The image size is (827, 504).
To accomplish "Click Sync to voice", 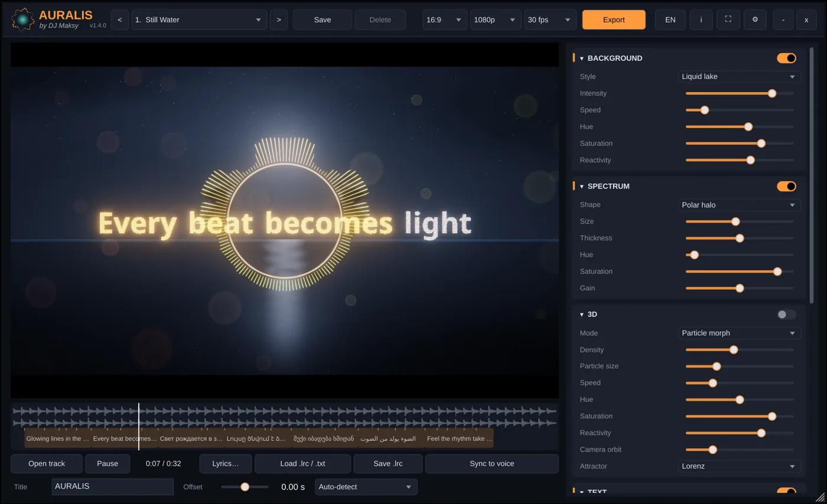I will [x=491, y=463].
